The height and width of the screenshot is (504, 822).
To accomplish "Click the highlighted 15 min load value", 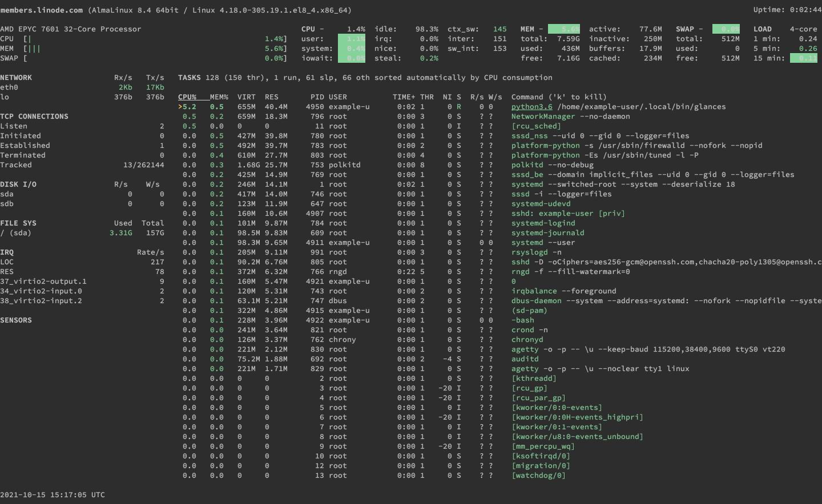I will [803, 58].
